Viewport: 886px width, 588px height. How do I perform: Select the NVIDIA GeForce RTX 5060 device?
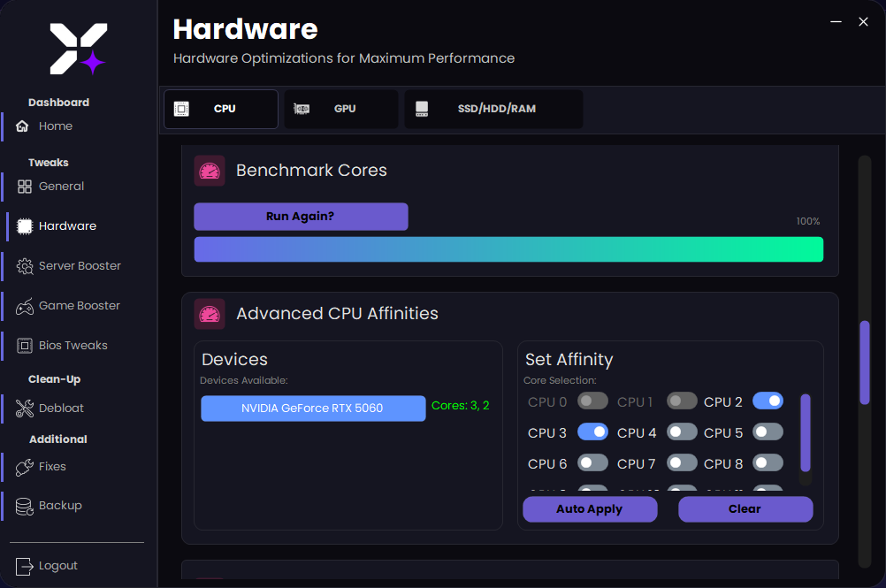(x=313, y=408)
